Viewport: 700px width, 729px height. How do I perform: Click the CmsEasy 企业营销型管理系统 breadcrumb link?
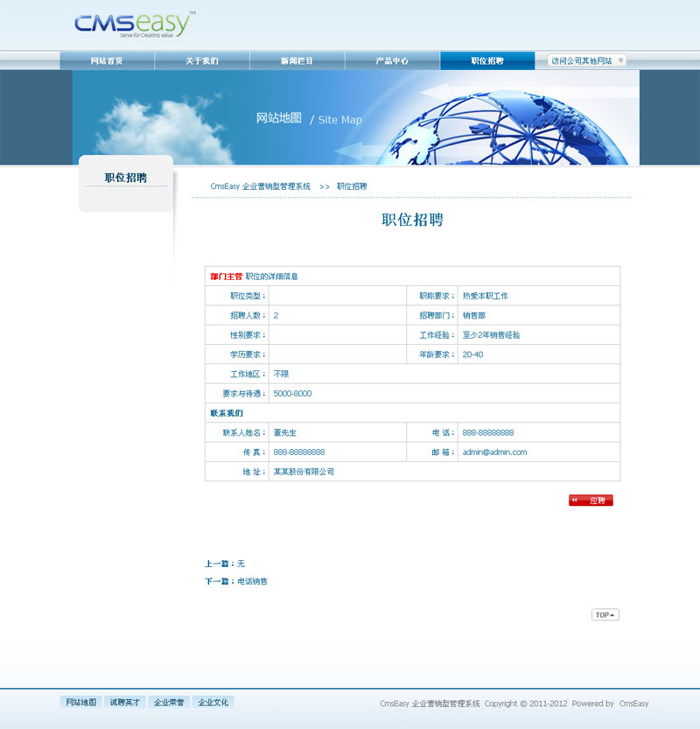pyautogui.click(x=260, y=186)
